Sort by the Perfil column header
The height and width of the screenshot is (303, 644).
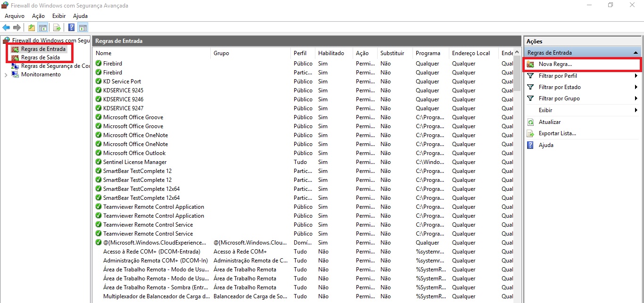(x=303, y=53)
